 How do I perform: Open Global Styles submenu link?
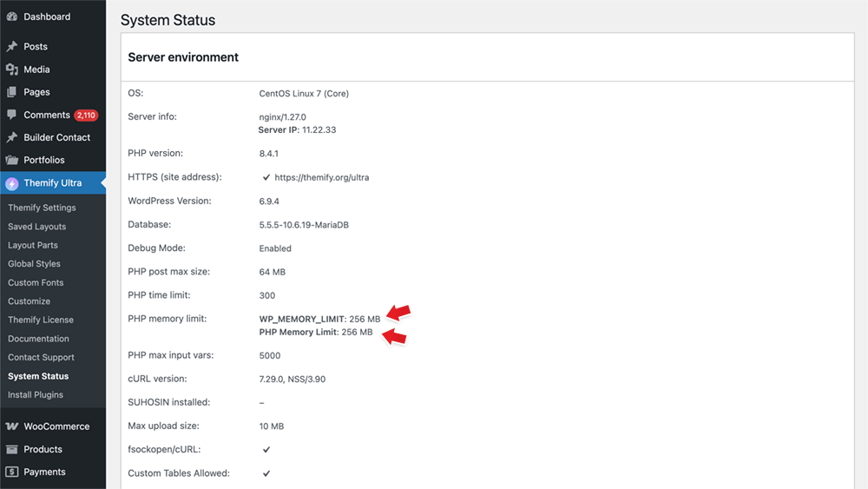click(x=34, y=263)
